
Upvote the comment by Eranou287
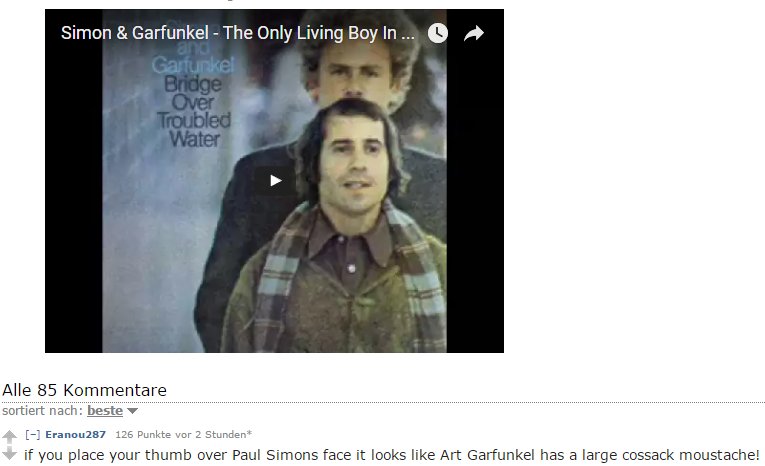point(9,435)
